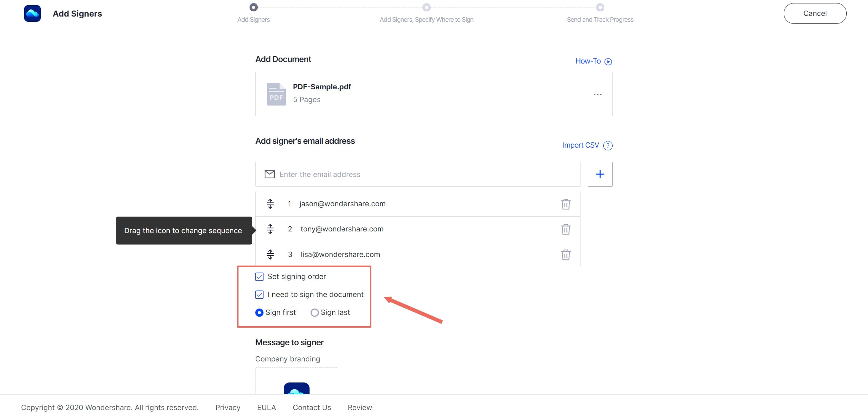Click reorder handle icon beside tony@wondershare.com

pos(270,229)
